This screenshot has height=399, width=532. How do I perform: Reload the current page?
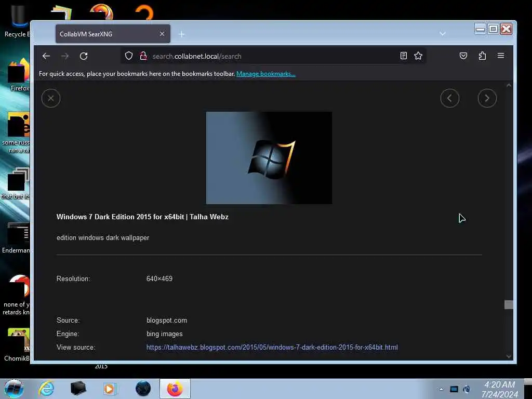coord(84,56)
